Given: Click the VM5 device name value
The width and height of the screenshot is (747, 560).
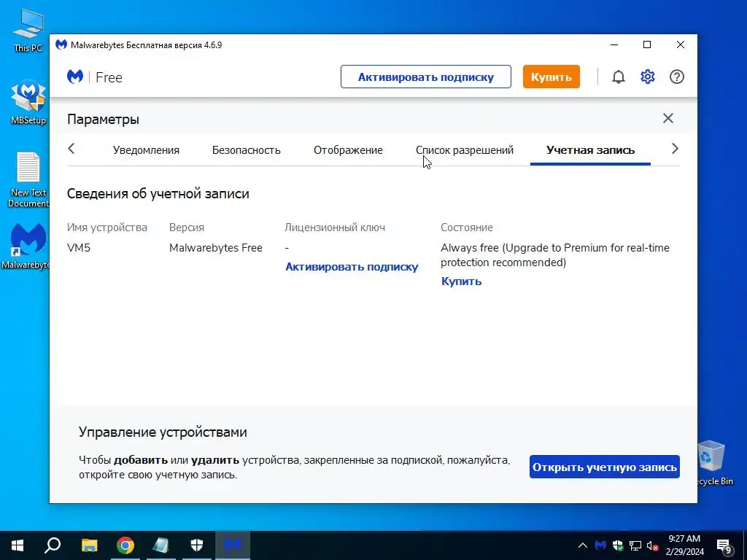Looking at the screenshot, I should click(x=79, y=248).
